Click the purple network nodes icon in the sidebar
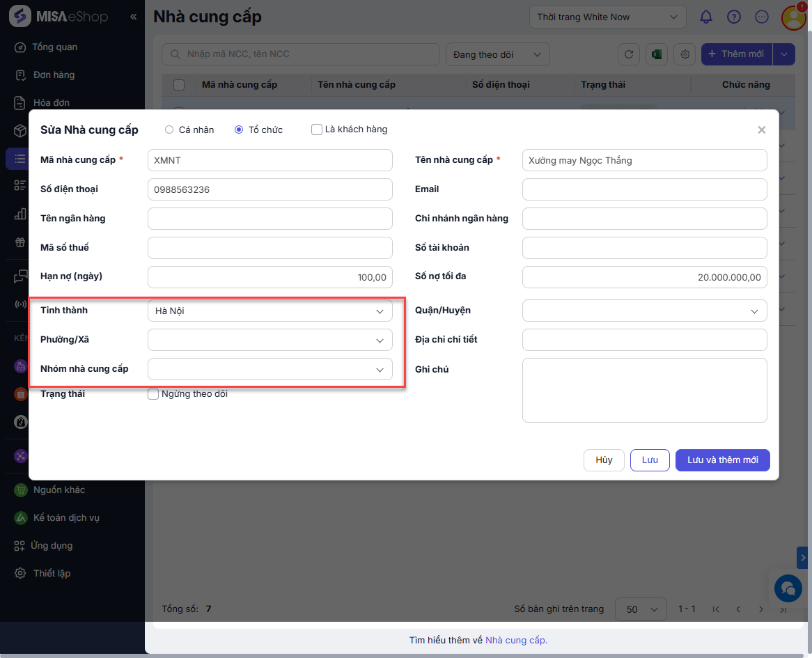 pos(20,456)
